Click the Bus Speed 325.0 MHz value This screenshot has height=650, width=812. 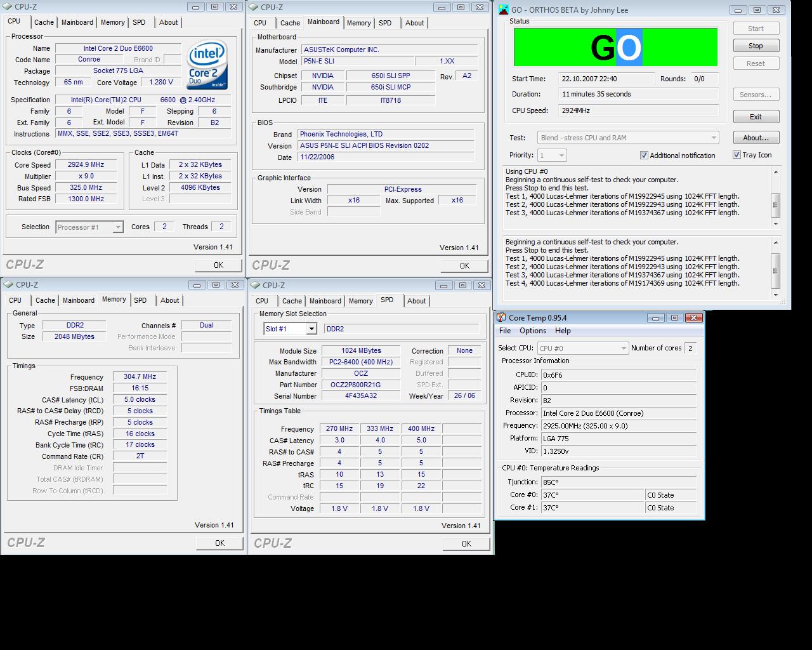[x=86, y=188]
